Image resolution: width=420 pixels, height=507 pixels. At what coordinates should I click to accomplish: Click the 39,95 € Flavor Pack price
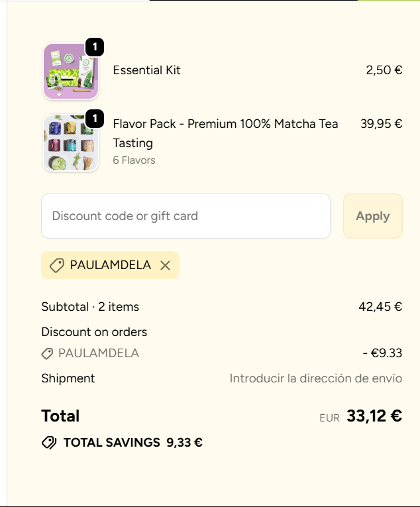click(x=381, y=123)
